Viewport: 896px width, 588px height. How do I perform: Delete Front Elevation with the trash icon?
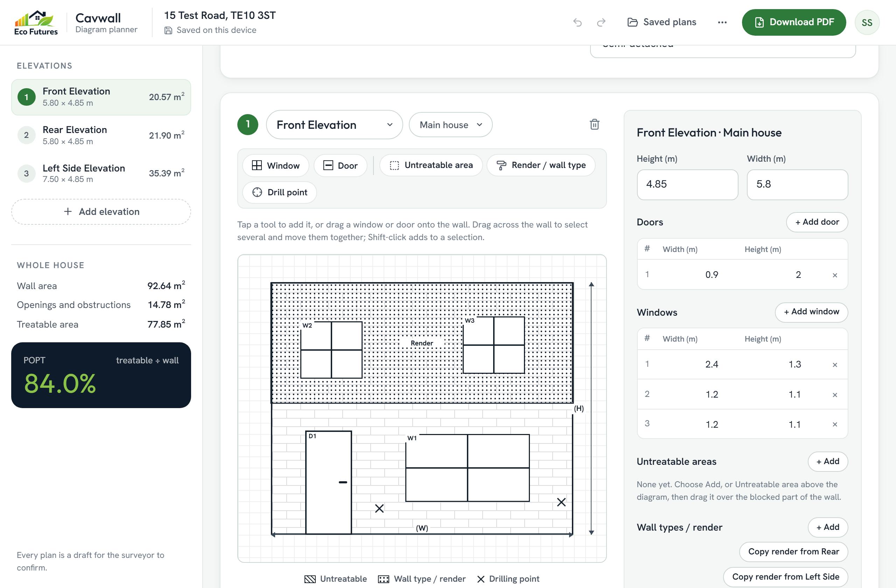click(x=594, y=124)
